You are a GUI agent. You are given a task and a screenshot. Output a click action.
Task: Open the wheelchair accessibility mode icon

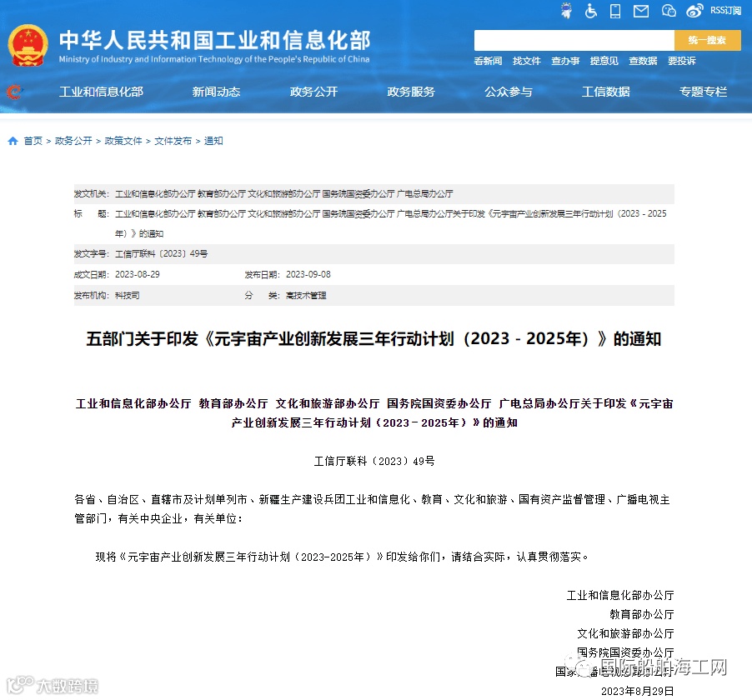click(591, 11)
